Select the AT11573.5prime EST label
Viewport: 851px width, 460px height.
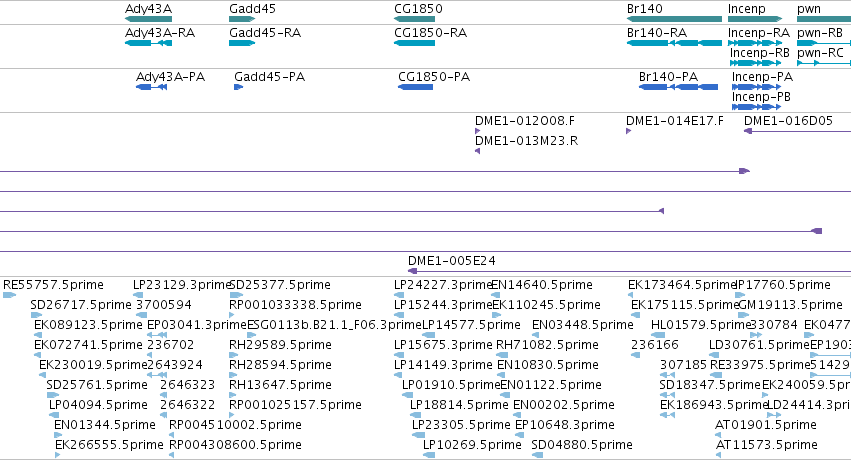click(767, 445)
